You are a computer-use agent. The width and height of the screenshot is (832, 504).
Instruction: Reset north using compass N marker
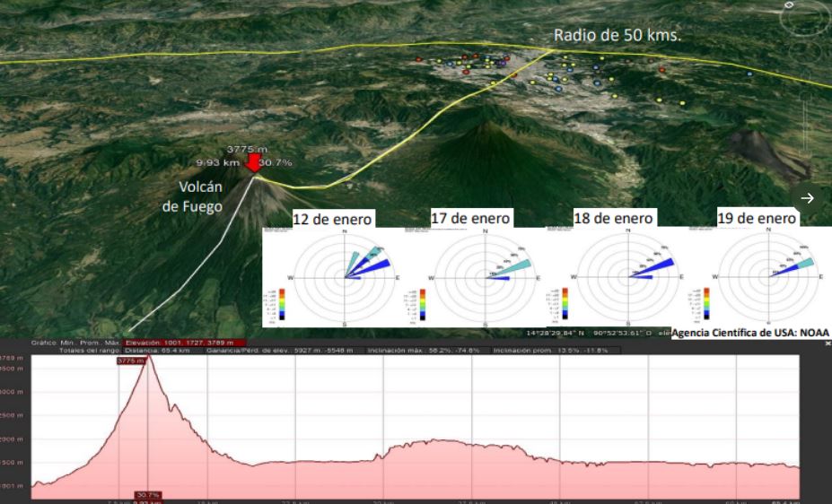[789, 4]
